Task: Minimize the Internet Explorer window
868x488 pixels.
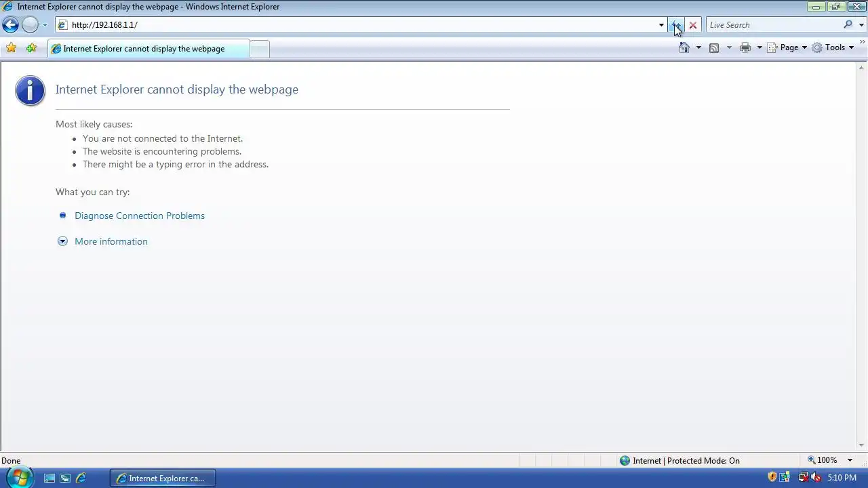Action: point(816,7)
